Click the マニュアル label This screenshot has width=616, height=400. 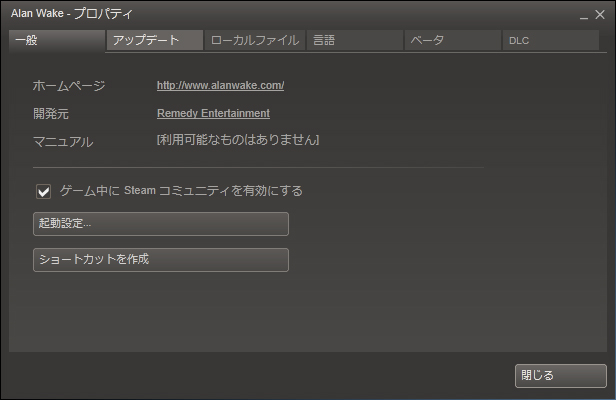tap(63, 141)
